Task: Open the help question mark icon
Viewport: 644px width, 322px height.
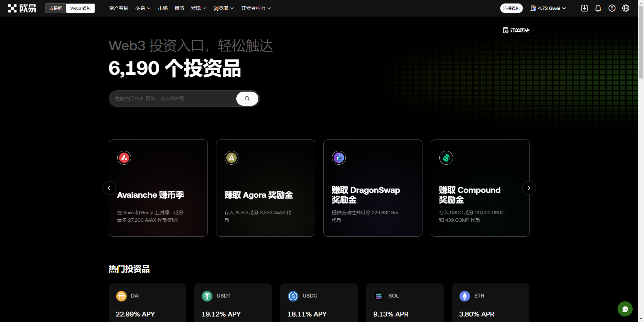Action: pyautogui.click(x=612, y=8)
